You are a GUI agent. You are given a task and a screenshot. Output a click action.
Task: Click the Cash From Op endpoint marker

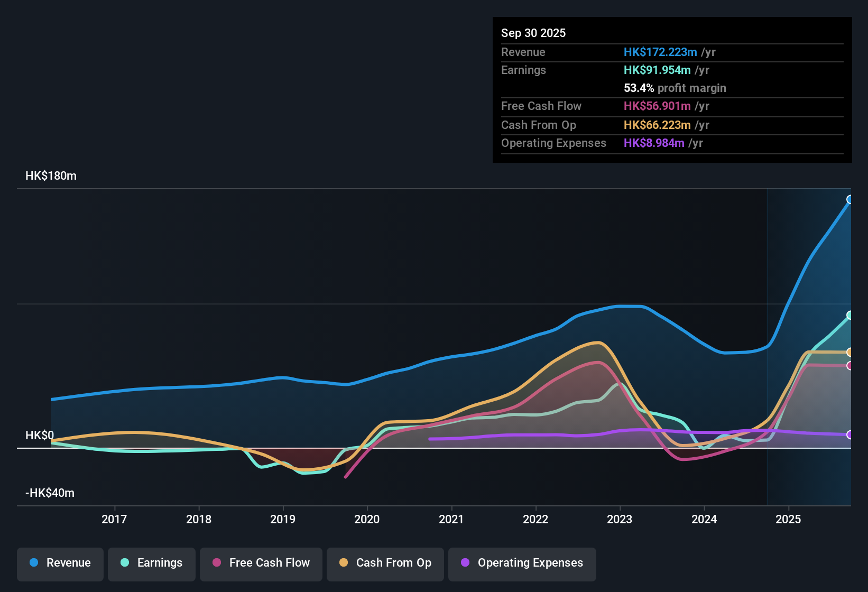point(849,351)
